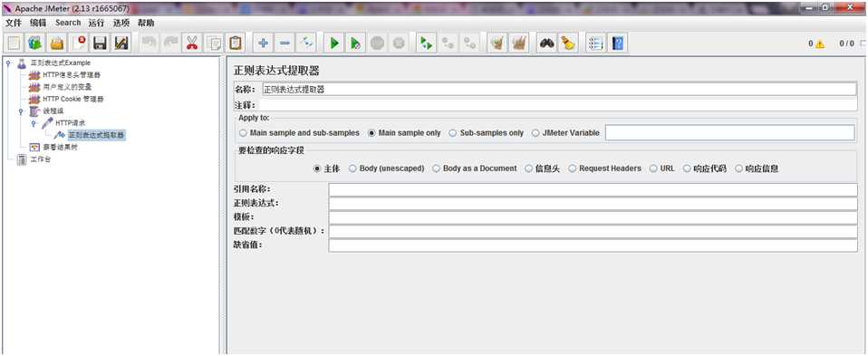Screen dimensions: 868x356
Task: Open the 编辑 menu
Action: point(38,23)
